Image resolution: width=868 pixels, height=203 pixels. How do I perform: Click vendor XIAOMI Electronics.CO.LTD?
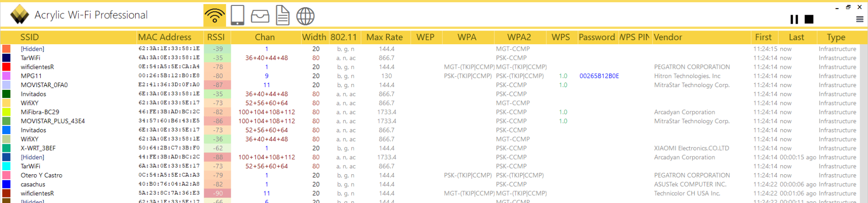692,148
